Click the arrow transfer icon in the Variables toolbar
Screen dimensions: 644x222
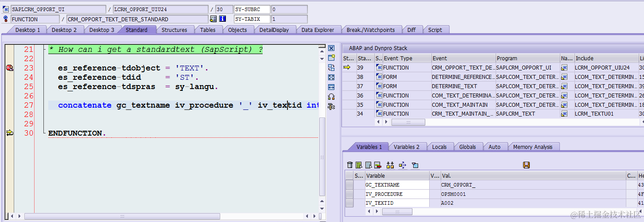tap(403, 165)
